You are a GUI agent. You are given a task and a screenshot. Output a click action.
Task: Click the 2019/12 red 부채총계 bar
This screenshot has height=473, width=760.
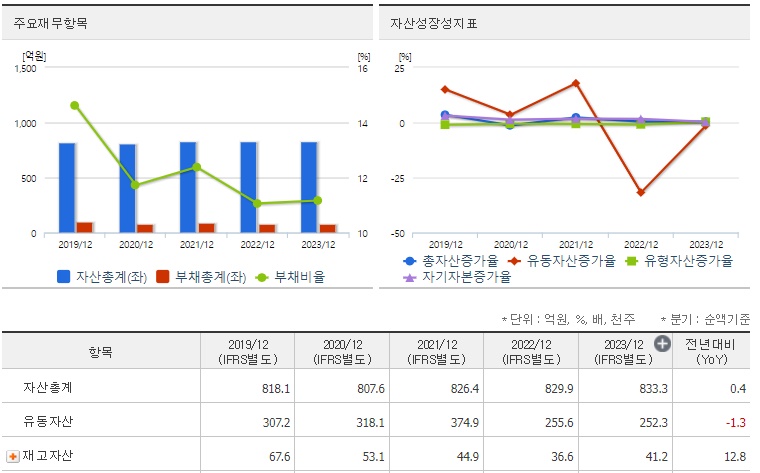(84, 228)
